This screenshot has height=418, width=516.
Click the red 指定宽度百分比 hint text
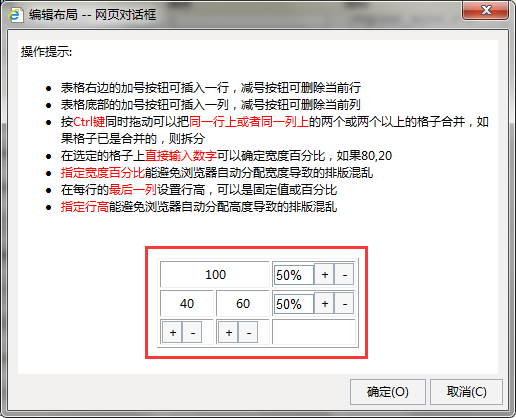pyautogui.click(x=103, y=173)
